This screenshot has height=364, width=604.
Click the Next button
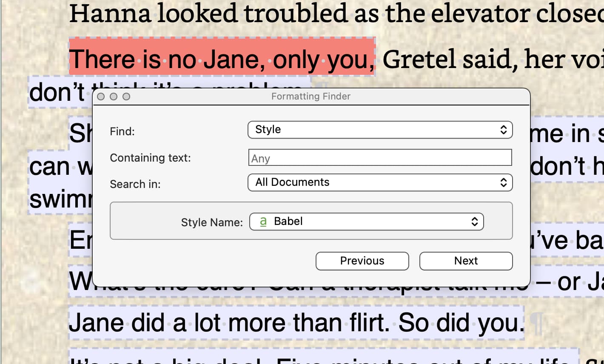[x=466, y=261]
